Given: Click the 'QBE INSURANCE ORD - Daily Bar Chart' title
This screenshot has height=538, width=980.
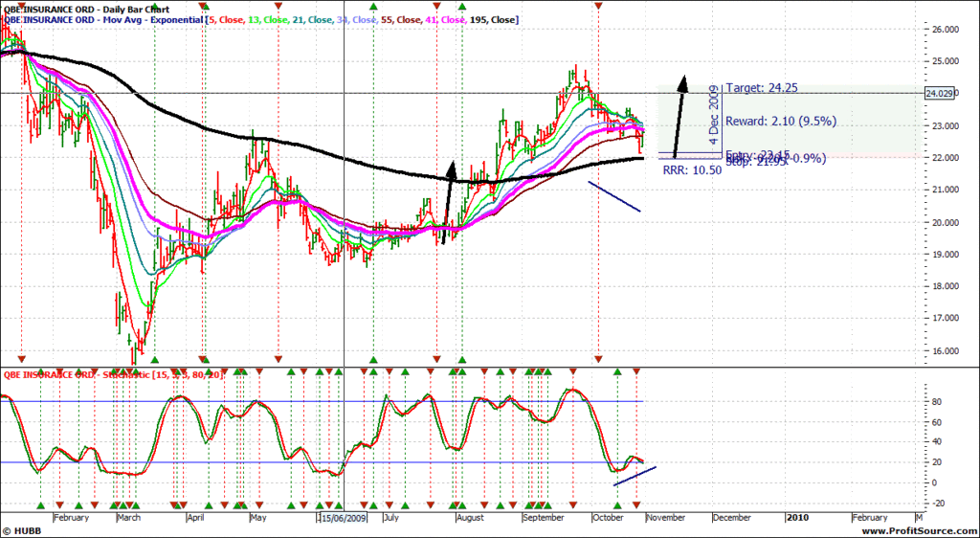Looking at the screenshot, I should coord(87,10).
